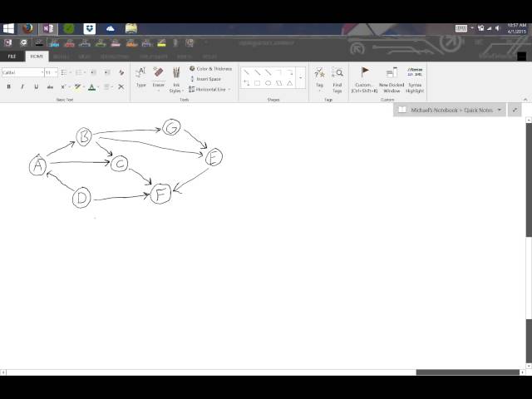Choose the arrow line shape
Image resolution: width=532 pixels, height=399 pixels.
(257, 72)
